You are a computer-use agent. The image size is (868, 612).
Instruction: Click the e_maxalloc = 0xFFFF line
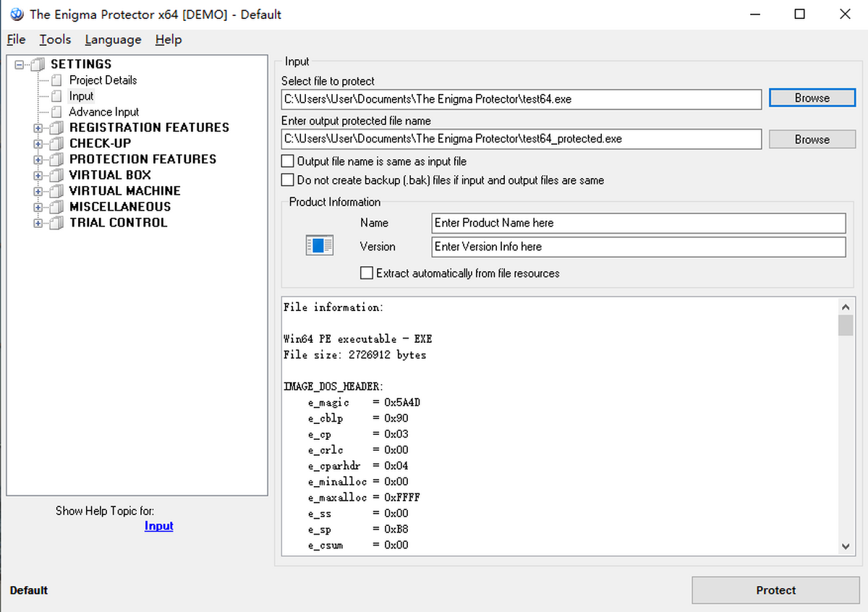tap(364, 498)
